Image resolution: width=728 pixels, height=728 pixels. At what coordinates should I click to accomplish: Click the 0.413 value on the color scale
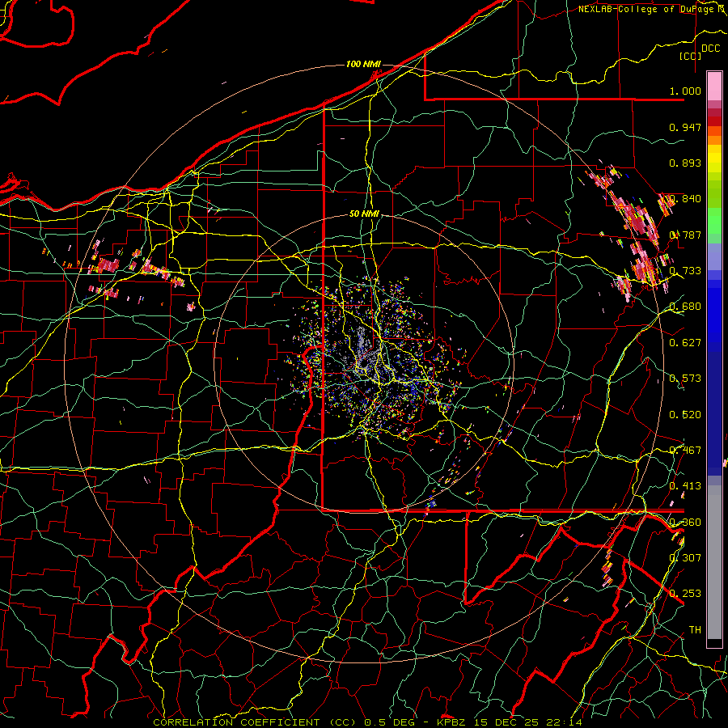click(685, 486)
